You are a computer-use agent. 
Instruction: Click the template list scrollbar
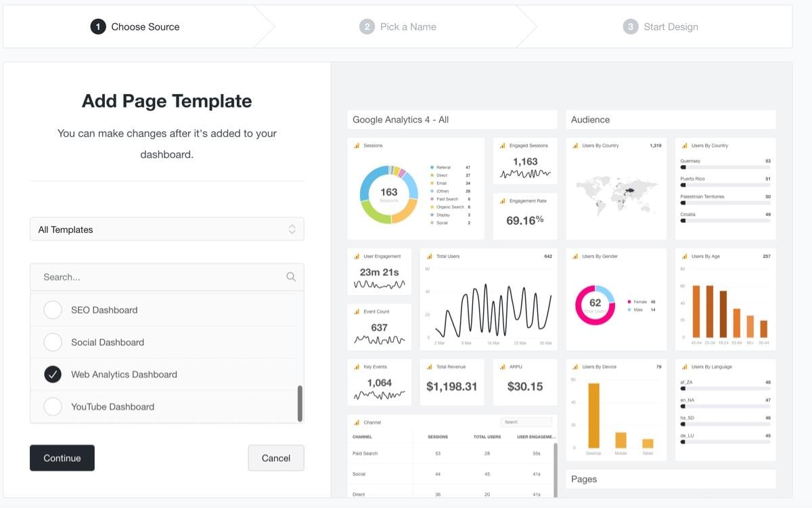point(300,404)
